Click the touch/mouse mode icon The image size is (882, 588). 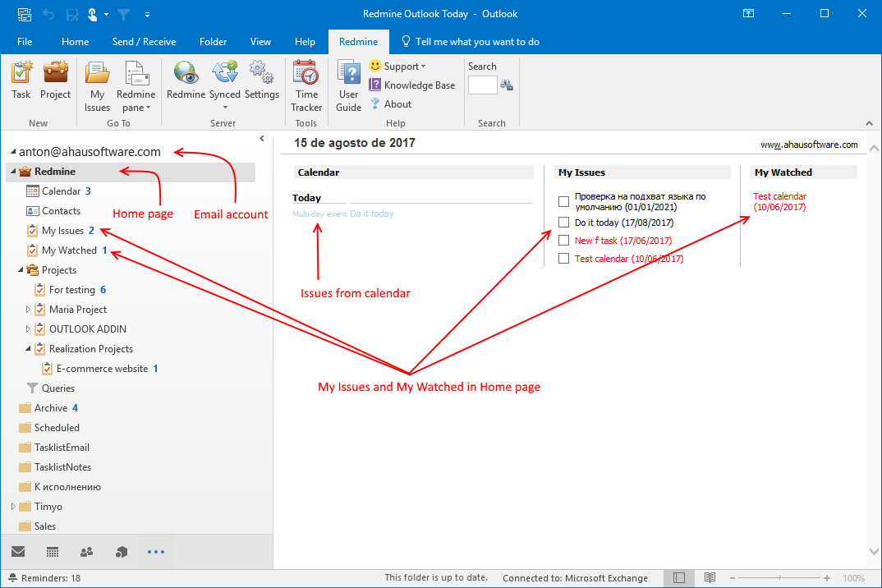pyautogui.click(x=93, y=14)
